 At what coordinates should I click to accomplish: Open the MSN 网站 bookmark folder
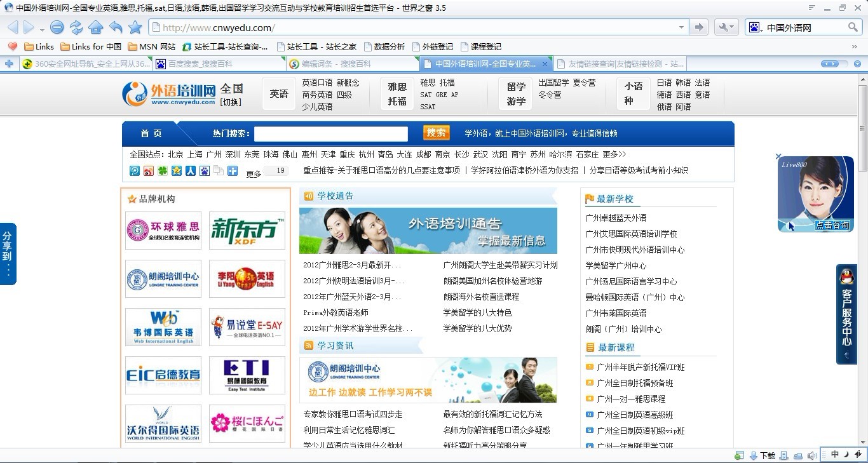[x=151, y=46]
